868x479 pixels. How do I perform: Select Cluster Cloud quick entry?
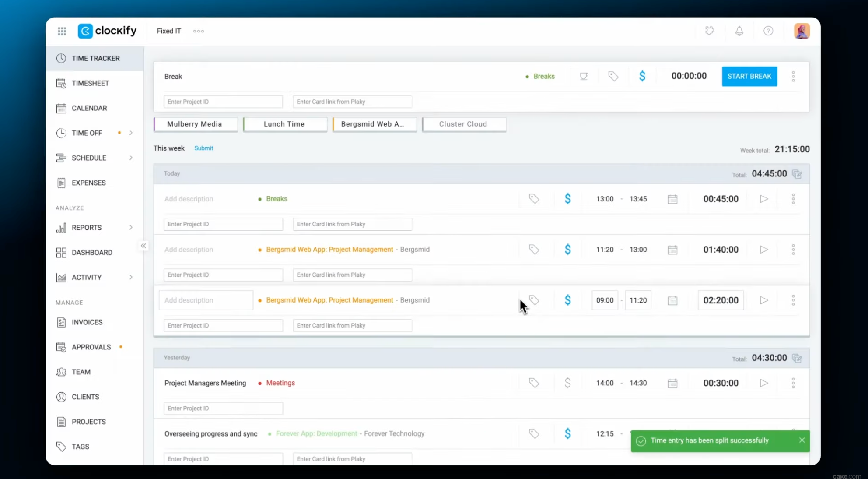tap(464, 124)
